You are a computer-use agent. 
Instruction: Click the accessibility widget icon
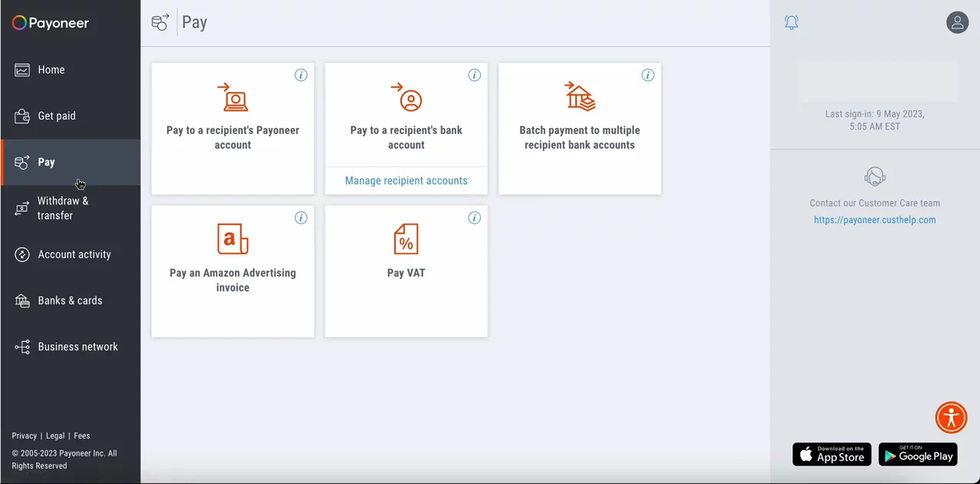(x=951, y=417)
